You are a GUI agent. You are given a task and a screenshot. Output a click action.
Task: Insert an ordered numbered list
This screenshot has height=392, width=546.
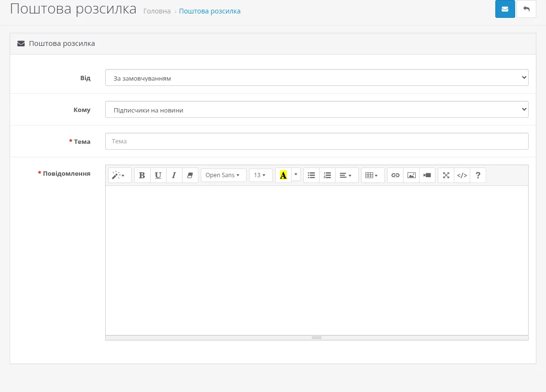click(327, 175)
